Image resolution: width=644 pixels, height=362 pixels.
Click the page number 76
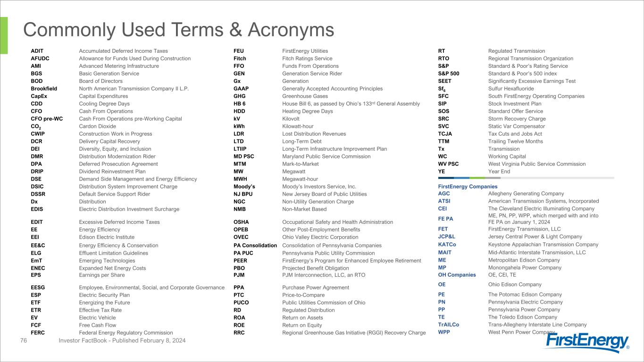[24, 340]
